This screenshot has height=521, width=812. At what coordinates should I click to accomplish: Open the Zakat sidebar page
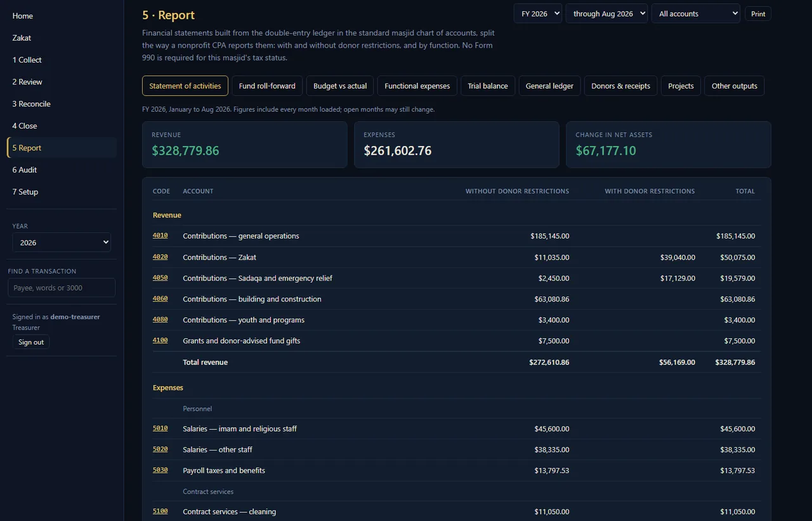(62, 38)
